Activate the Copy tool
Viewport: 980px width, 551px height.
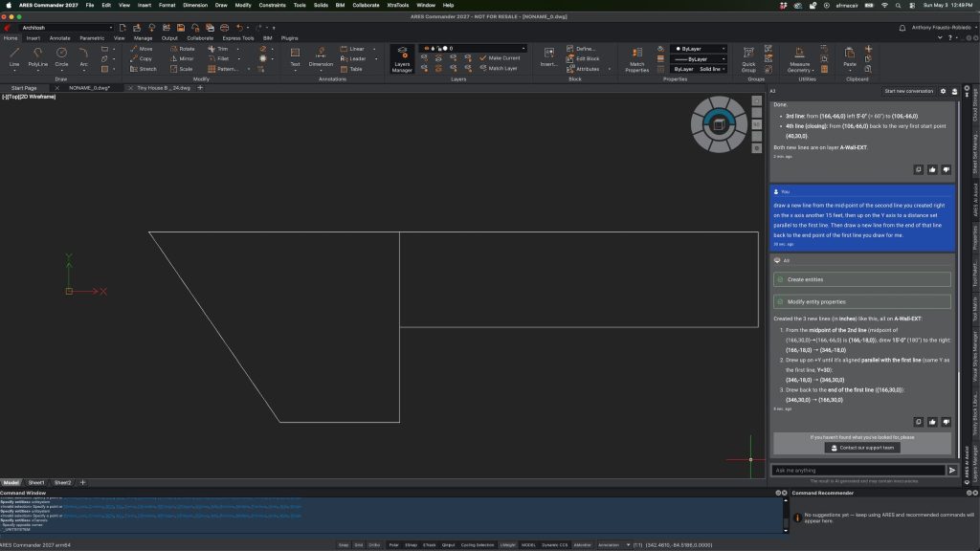tap(142, 58)
